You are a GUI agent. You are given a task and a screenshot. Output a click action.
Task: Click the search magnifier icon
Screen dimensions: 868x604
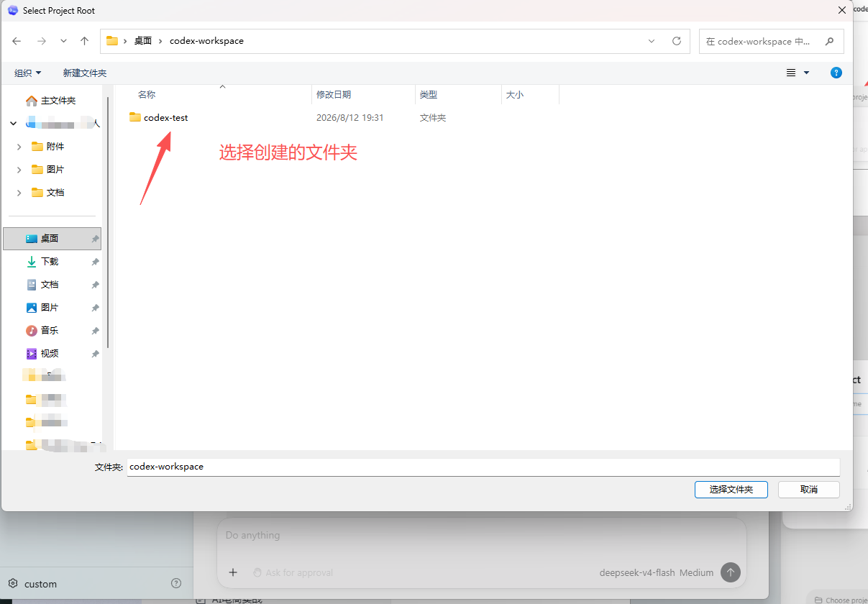click(830, 41)
